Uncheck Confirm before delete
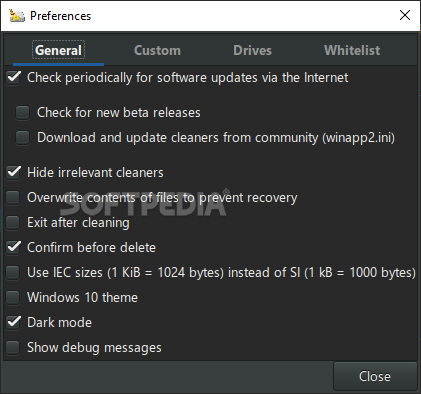This screenshot has width=421, height=394. (13, 247)
